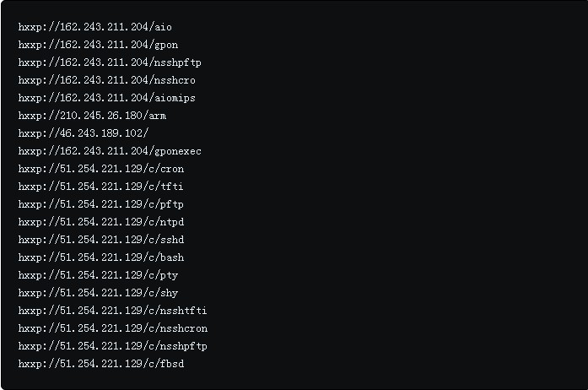Click the 162.243.211.204/aio URL line
Viewport: 588px width, 390px height.
94,27
